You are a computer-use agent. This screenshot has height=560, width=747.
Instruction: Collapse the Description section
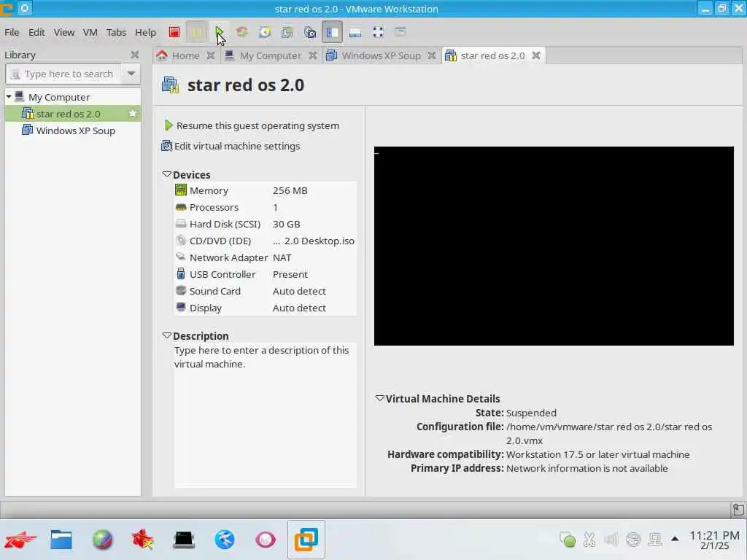(x=167, y=335)
